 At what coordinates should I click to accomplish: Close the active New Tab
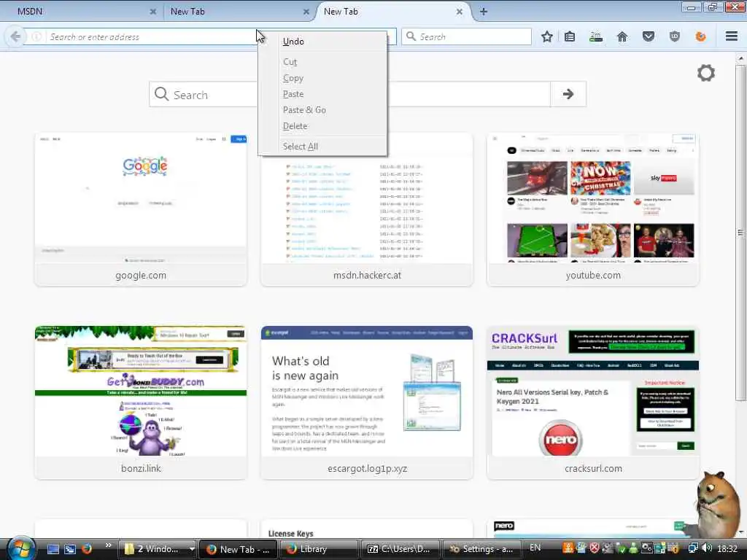click(460, 12)
